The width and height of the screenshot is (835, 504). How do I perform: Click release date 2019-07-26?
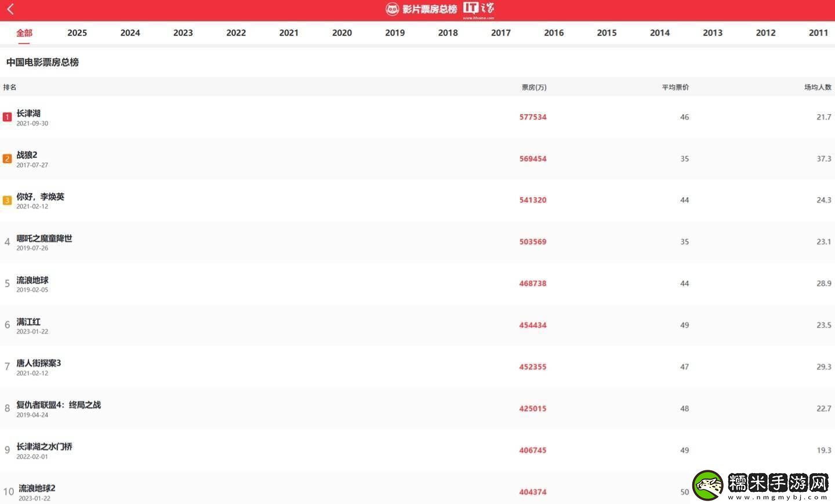click(32, 248)
